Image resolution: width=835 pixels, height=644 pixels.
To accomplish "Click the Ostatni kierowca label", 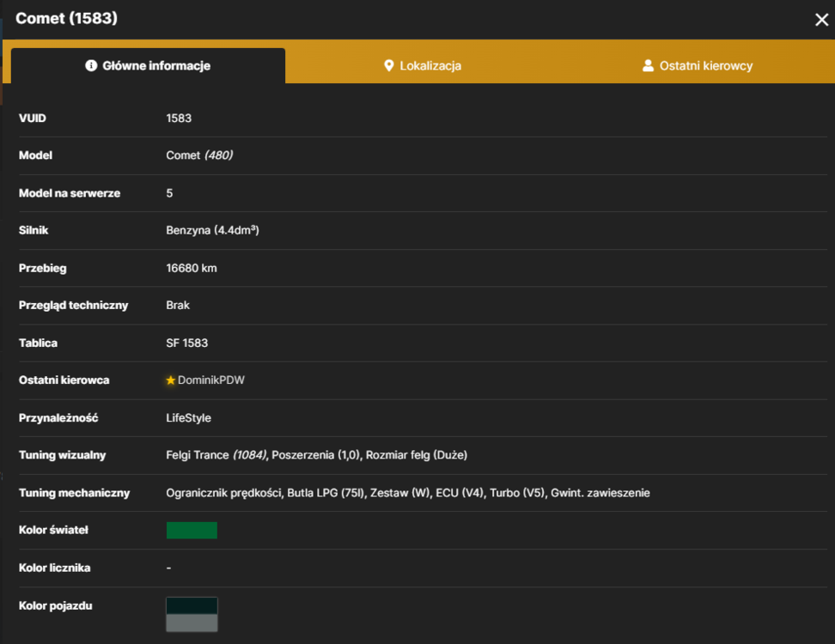I will [x=64, y=380].
